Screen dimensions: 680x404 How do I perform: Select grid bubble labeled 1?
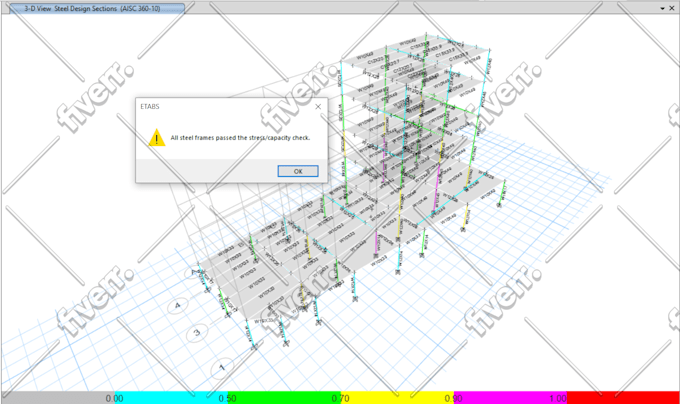[x=222, y=368]
